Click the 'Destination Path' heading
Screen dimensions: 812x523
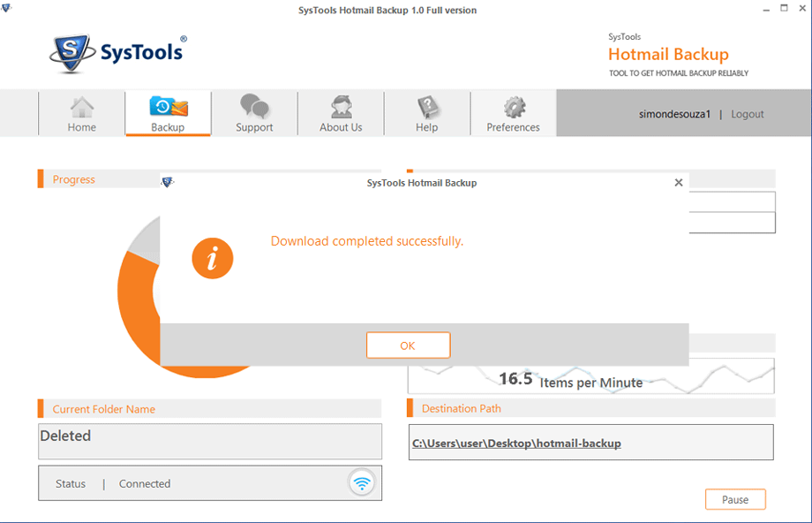[x=462, y=408]
